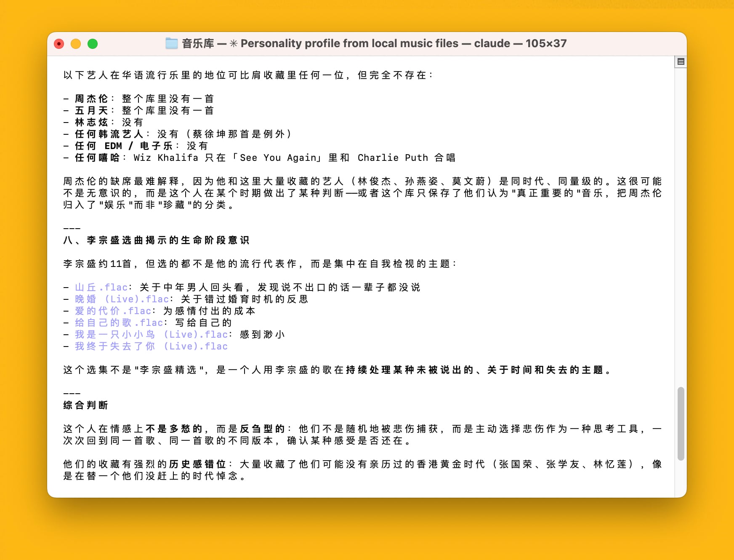Click the line starting 李宗盛约11首
This screenshot has height=560, width=734.
pyautogui.click(x=259, y=264)
